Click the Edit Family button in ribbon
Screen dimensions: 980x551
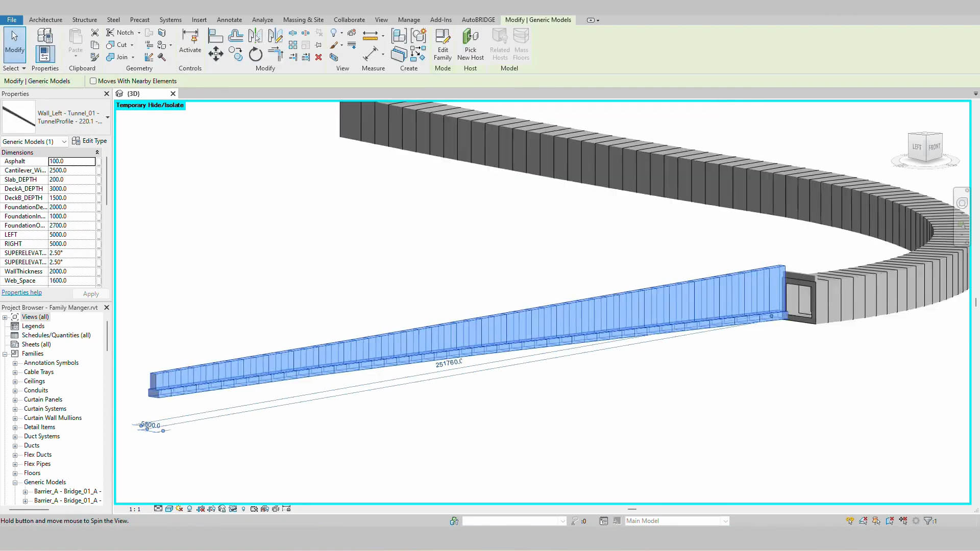pos(443,44)
